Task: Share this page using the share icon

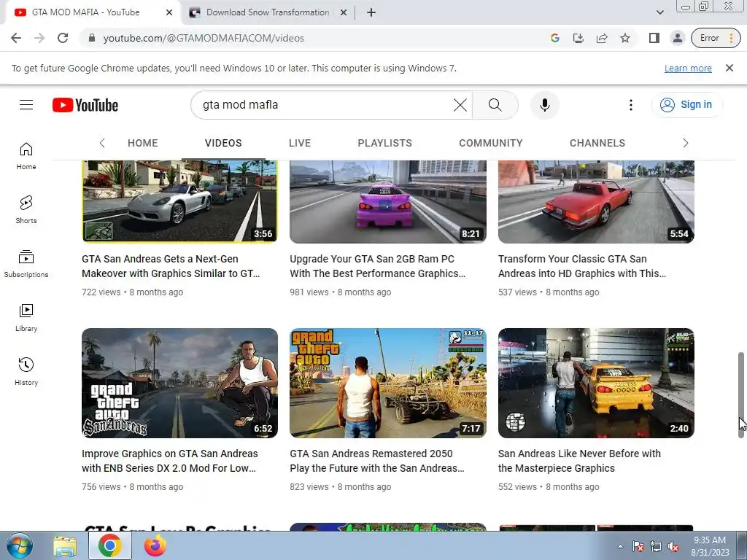Action: 602,38
